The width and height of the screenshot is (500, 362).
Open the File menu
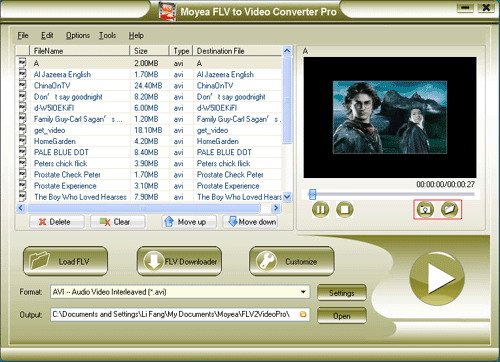[x=23, y=35]
